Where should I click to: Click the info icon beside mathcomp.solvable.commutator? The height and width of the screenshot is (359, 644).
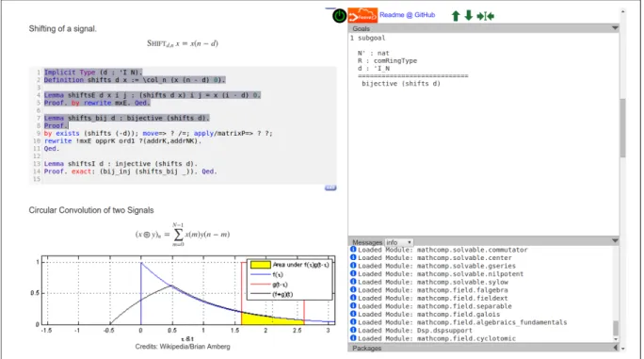pyautogui.click(x=353, y=250)
